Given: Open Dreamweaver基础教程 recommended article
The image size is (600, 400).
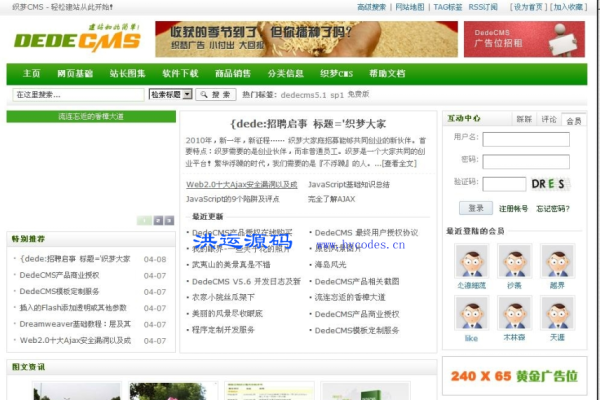Looking at the screenshot, I should coord(75,324).
